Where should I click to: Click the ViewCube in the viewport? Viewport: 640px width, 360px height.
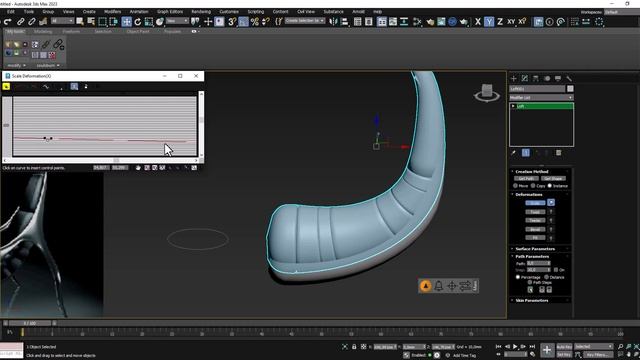(487, 92)
